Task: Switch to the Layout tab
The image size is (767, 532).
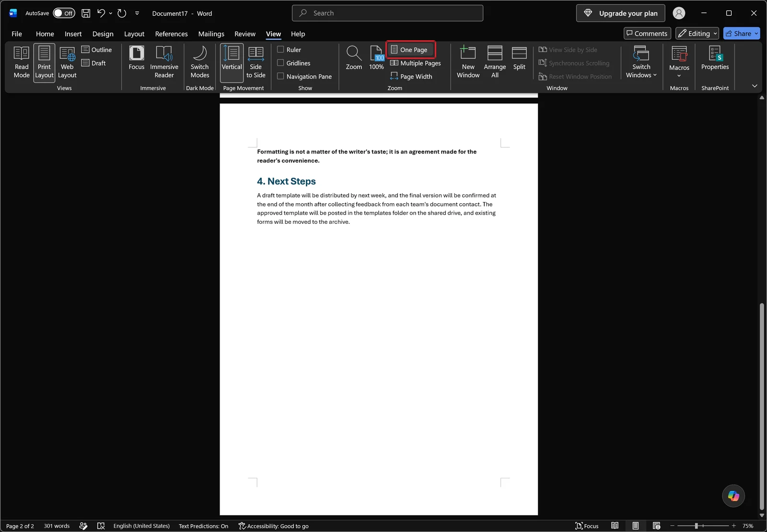Action: (x=134, y=34)
